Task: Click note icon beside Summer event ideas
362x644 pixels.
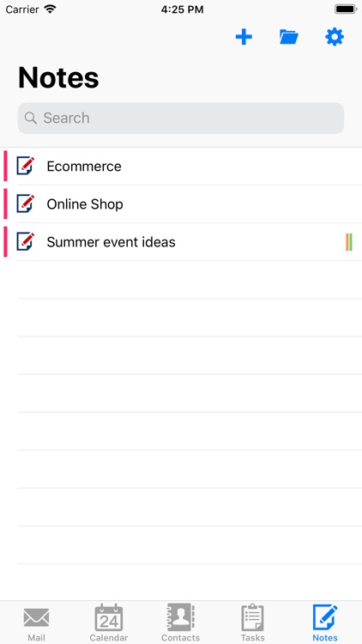Action: point(26,241)
